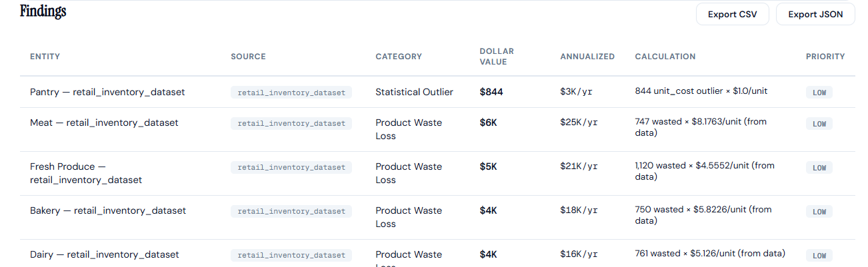Select the Pantry retail_inventory_dataset entity
This screenshot has height=267, width=868.
point(107,92)
